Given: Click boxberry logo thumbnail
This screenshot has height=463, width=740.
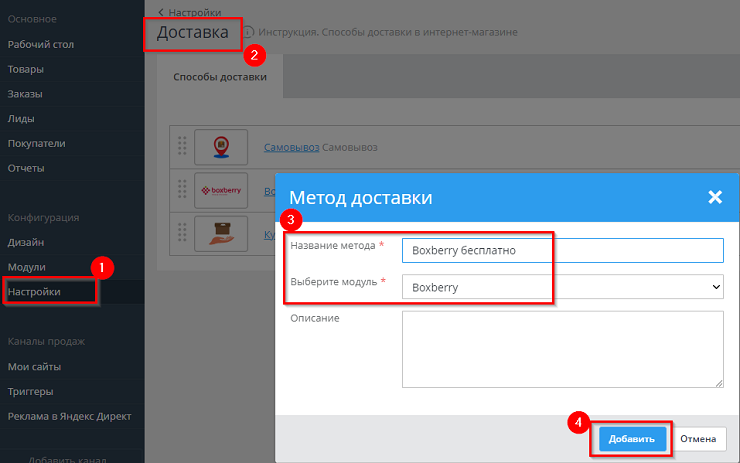Looking at the screenshot, I should (221, 190).
